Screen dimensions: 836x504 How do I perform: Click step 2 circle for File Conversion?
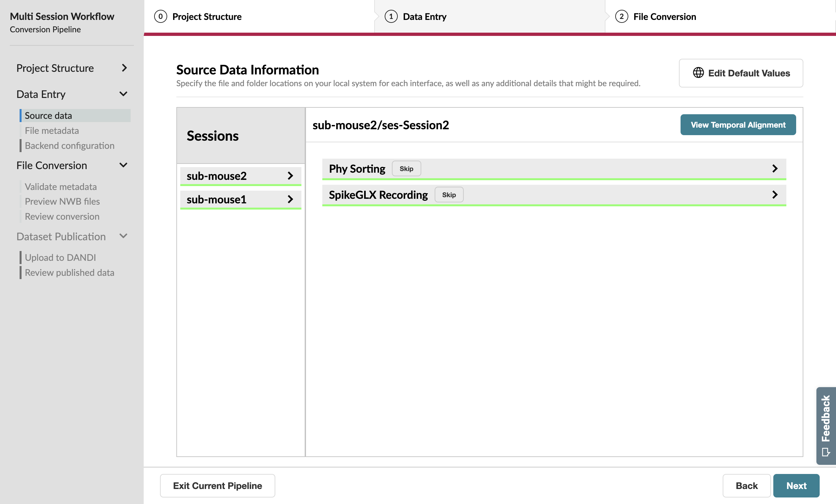[621, 16]
